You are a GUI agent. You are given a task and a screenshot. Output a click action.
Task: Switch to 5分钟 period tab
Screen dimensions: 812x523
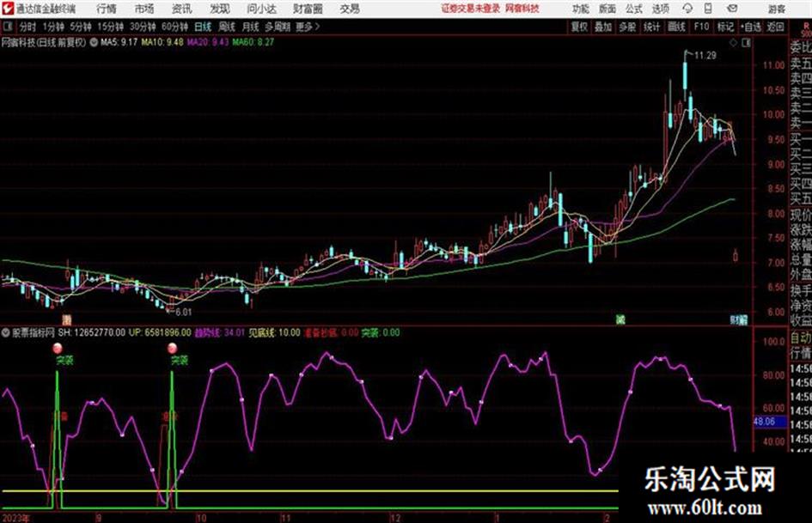point(81,27)
